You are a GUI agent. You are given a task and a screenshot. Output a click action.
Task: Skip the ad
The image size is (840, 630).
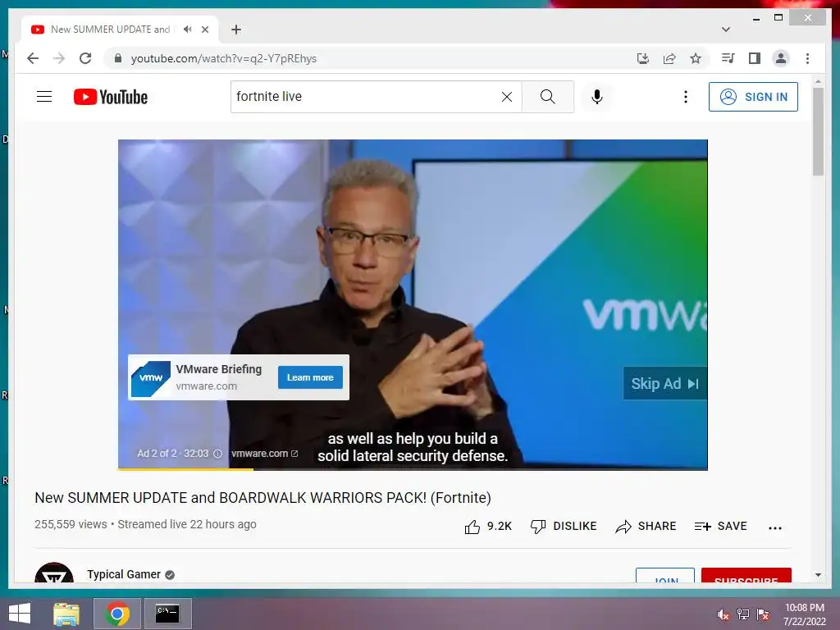point(664,384)
